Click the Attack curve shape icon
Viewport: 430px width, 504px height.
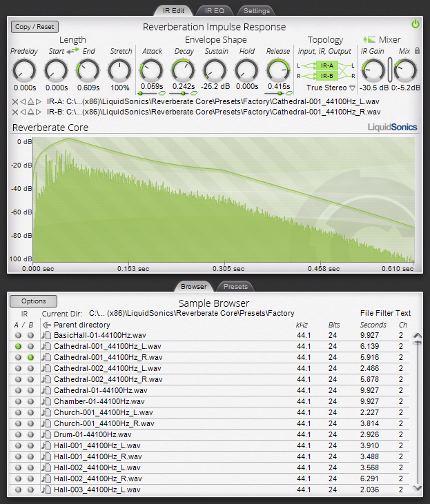tap(162, 93)
